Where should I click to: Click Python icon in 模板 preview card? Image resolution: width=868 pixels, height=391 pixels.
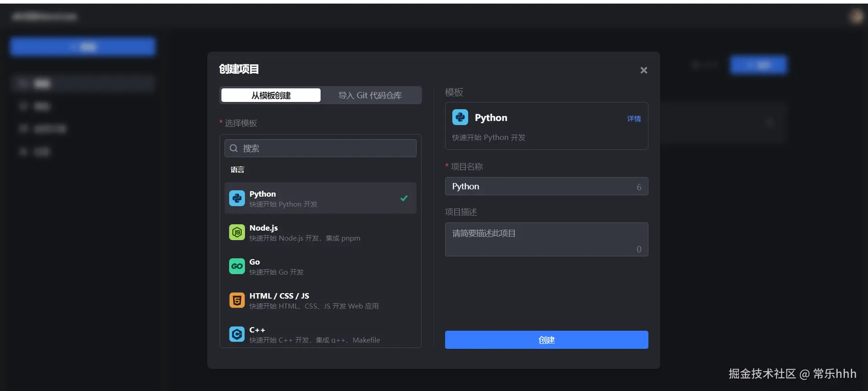click(x=460, y=117)
